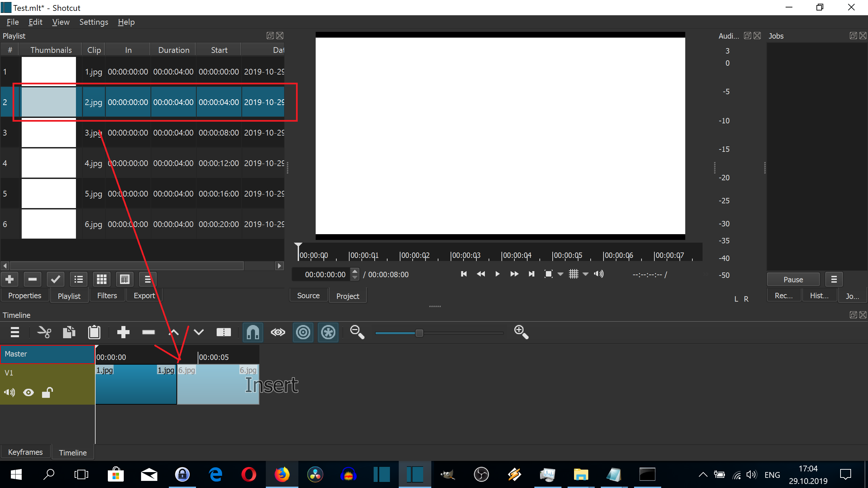868x488 pixels.
Task: Click the player Play button
Action: (497, 274)
